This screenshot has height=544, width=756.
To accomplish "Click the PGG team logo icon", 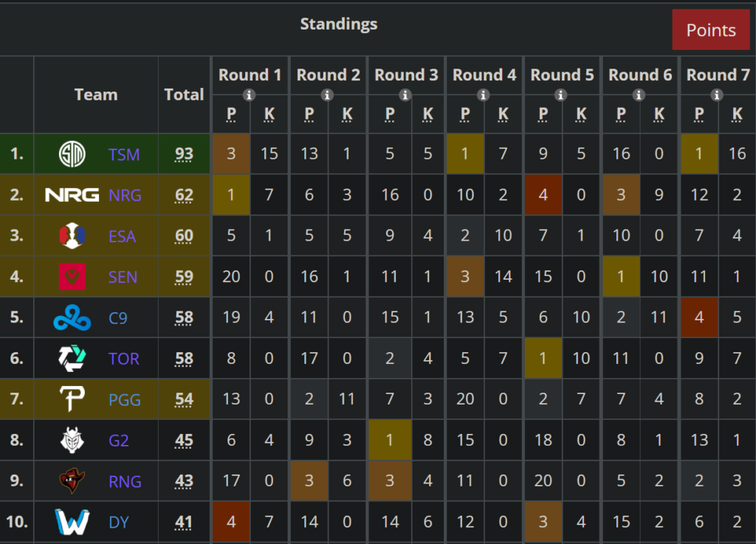I will (72, 399).
